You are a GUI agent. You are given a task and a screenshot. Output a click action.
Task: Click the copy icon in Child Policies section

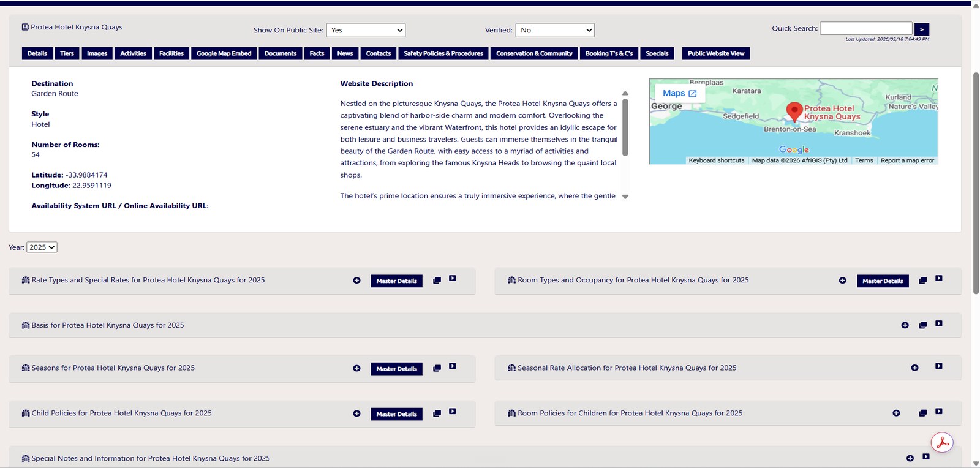(x=437, y=413)
